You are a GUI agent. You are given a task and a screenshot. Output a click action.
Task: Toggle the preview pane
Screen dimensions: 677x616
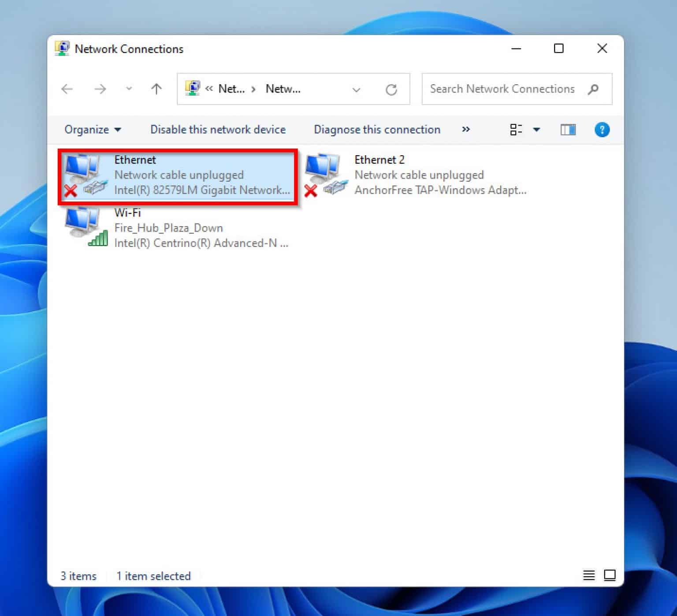[568, 129]
